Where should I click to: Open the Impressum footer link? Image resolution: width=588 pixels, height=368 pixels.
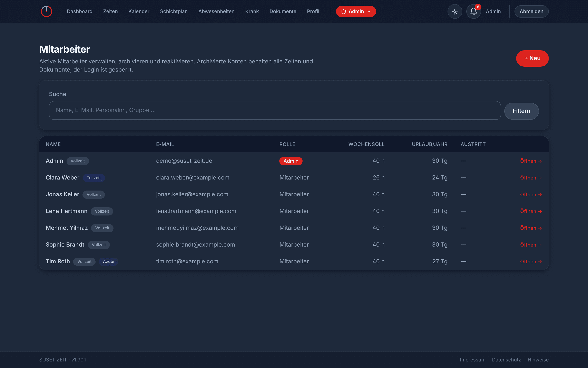point(472,360)
